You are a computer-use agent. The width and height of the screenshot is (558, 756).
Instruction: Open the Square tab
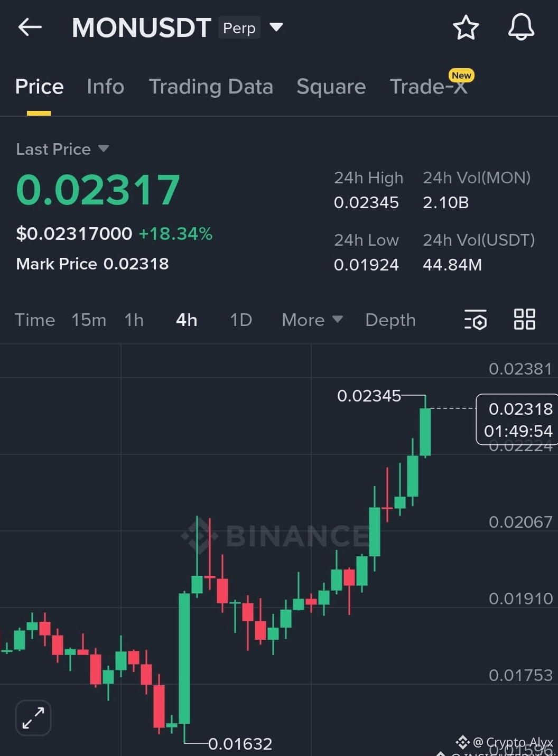(331, 87)
